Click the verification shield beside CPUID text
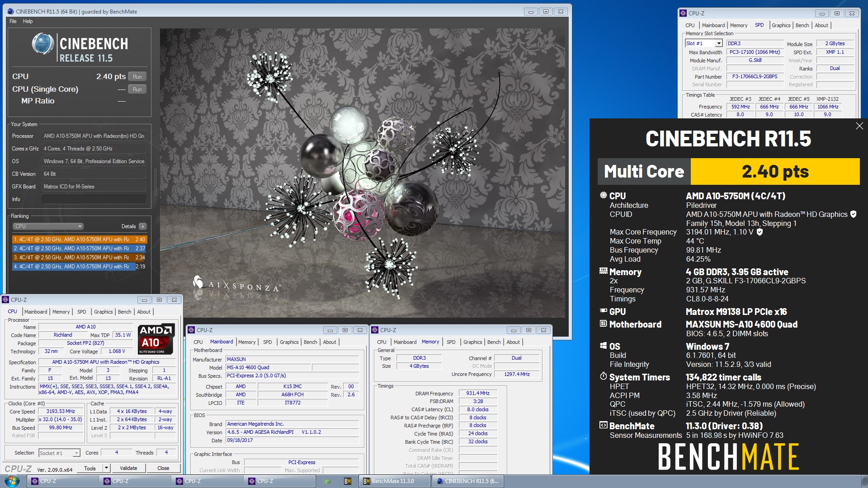The width and height of the screenshot is (868, 488). [854, 214]
